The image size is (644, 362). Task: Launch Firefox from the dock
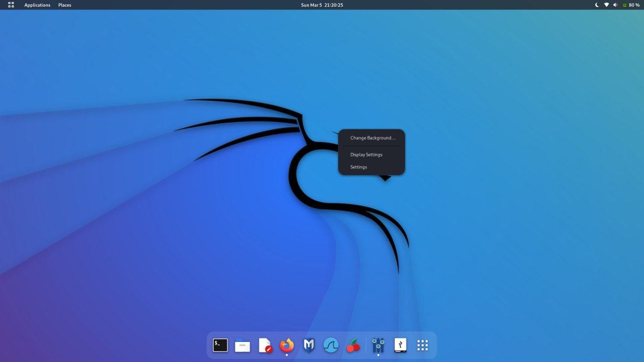[x=287, y=345]
